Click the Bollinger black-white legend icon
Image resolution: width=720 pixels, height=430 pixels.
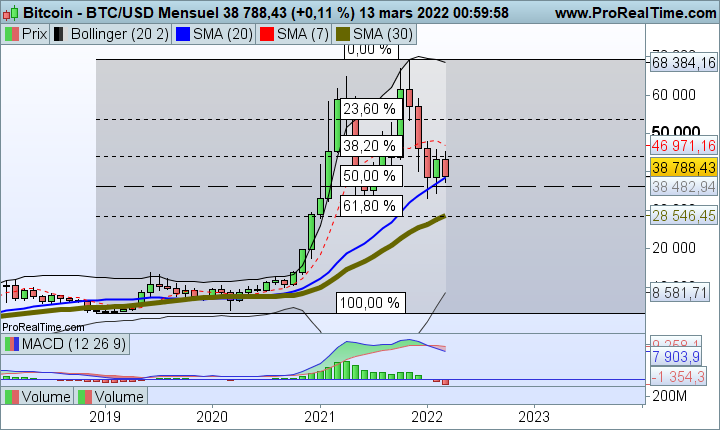click(58, 34)
